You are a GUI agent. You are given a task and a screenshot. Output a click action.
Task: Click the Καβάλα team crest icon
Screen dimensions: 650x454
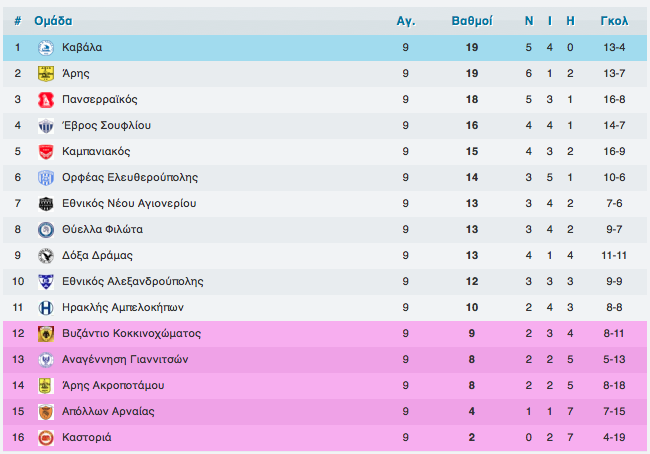[46, 48]
